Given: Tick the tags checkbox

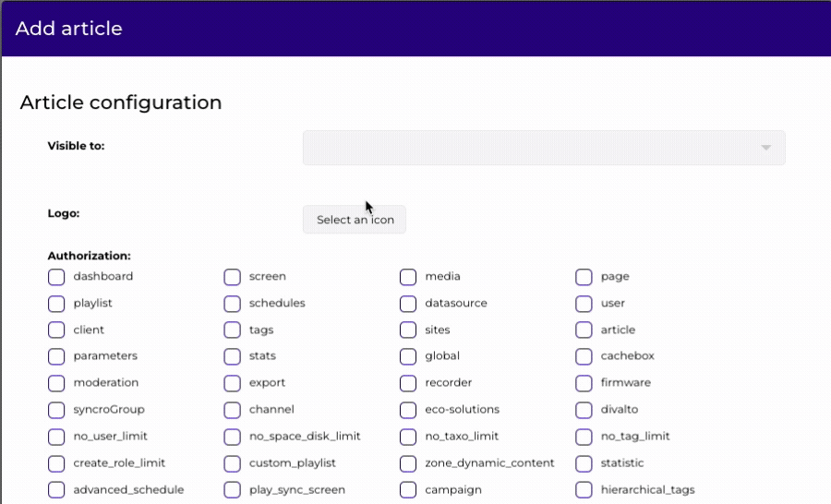Looking at the screenshot, I should tap(233, 330).
